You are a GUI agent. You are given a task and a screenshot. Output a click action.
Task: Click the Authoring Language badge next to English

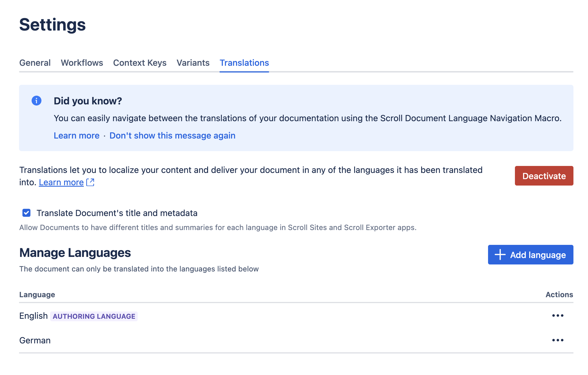94,316
